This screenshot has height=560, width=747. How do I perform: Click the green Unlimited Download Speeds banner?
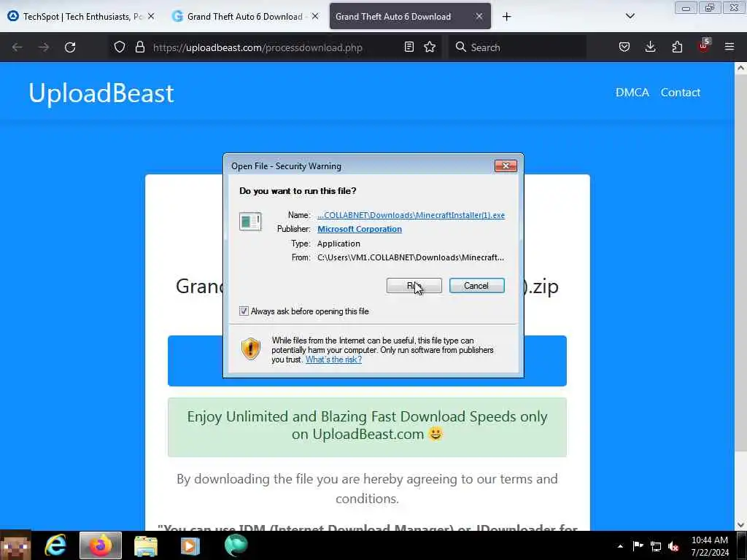click(x=367, y=427)
